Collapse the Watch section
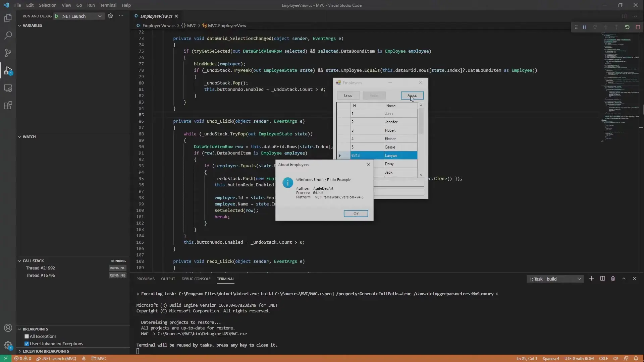 coord(29,137)
